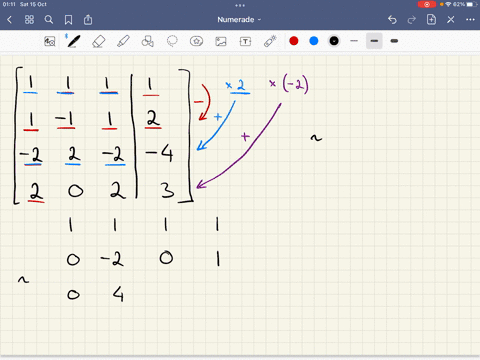Select the Lasso tool
This screenshot has height=360, width=480.
(x=172, y=41)
